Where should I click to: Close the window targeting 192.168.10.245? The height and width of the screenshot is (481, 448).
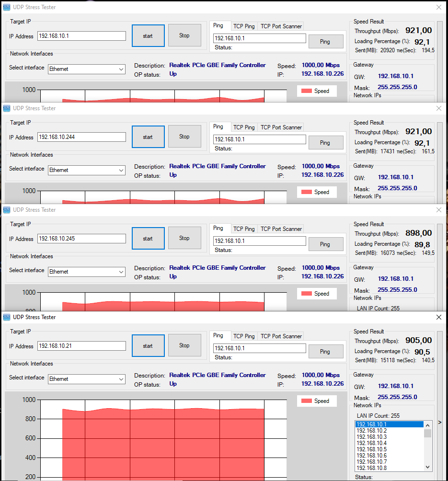(439, 209)
